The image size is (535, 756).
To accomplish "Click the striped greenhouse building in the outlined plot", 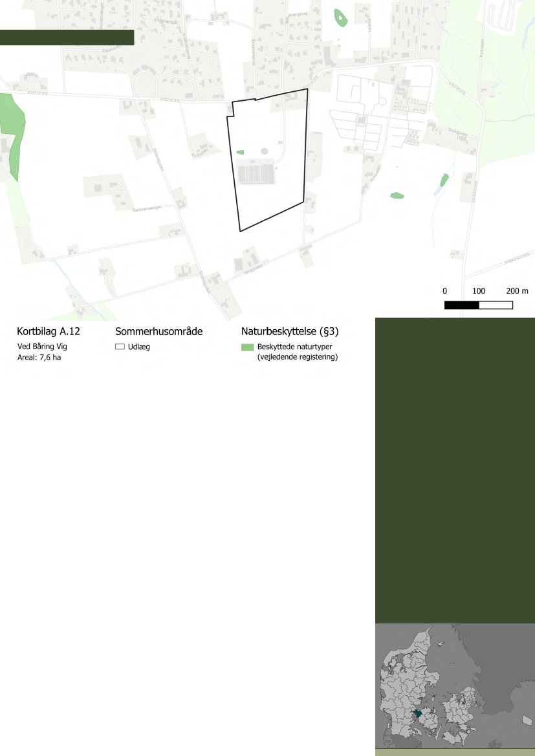I will tap(256, 173).
